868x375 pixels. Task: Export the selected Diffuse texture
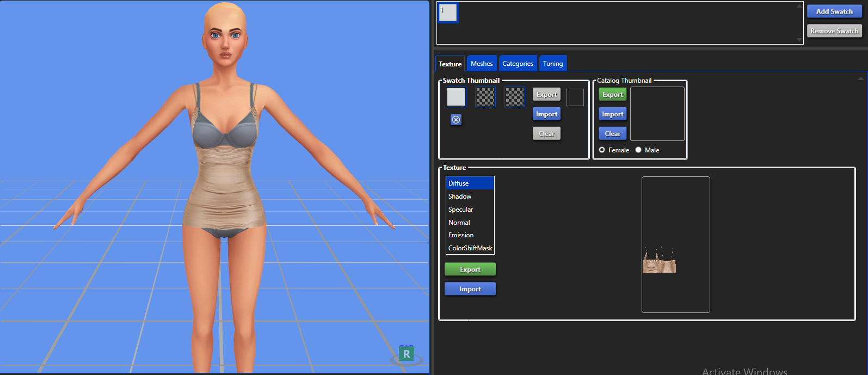pyautogui.click(x=470, y=269)
